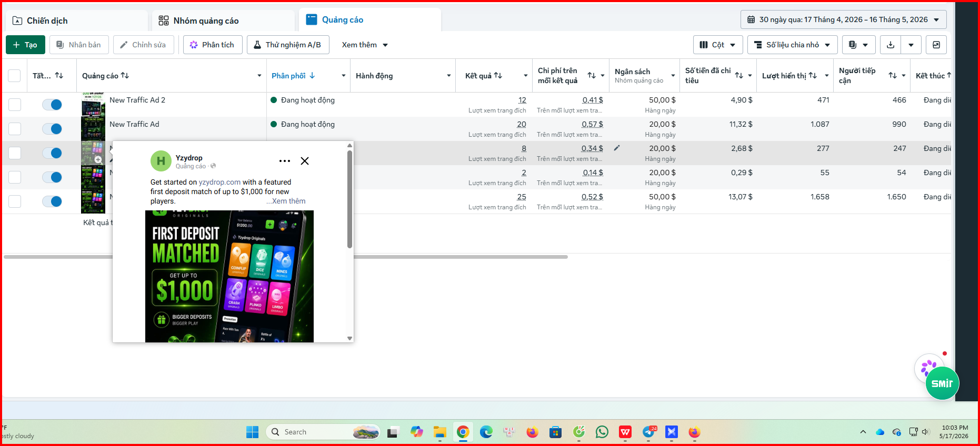
Task: Click the Chỉnh sửa button
Action: [143, 45]
